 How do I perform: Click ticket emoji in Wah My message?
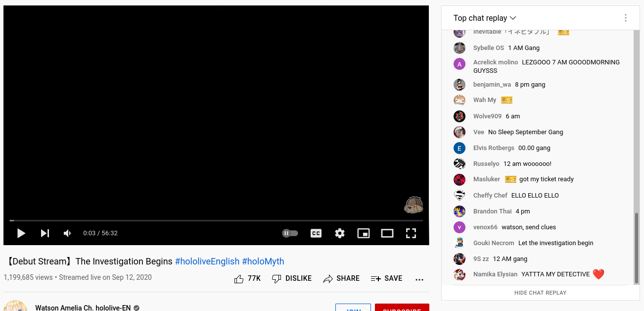point(506,100)
